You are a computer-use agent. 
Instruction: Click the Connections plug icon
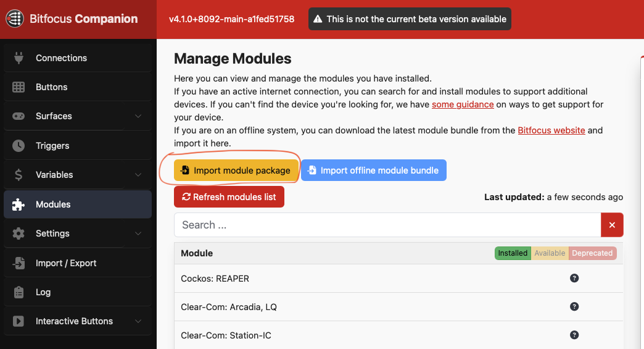(x=19, y=58)
